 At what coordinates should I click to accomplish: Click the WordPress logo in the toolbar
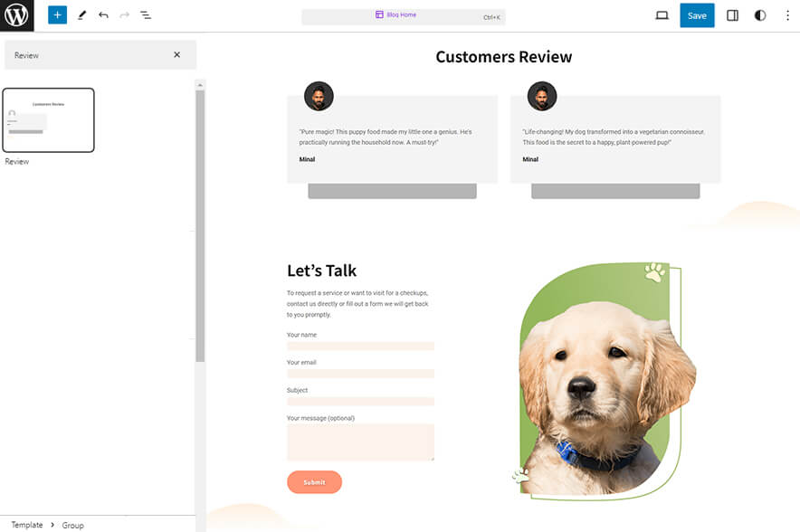point(15,14)
